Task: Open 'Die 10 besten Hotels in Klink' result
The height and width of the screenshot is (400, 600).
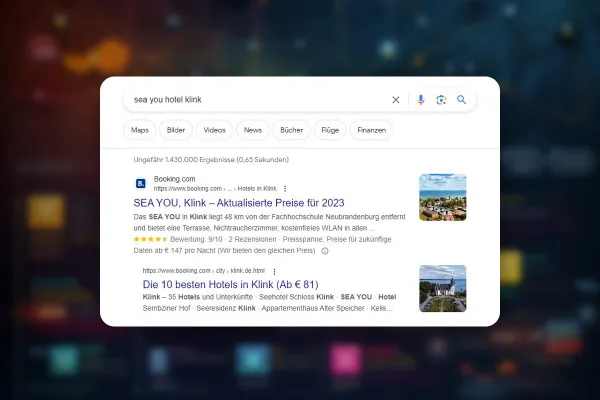Action: pos(230,284)
